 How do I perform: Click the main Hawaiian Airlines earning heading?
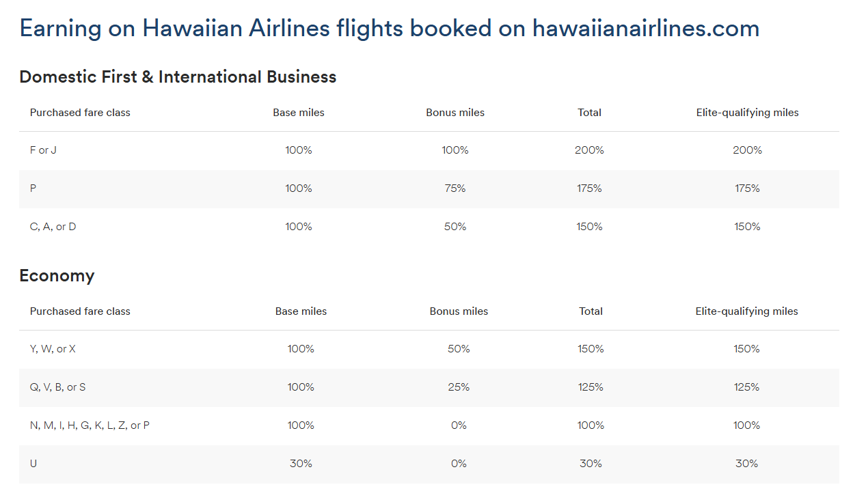pos(389,29)
